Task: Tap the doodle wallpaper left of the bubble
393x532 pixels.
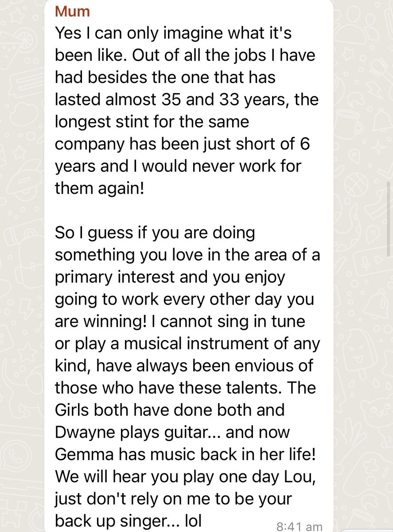Action: (21, 266)
